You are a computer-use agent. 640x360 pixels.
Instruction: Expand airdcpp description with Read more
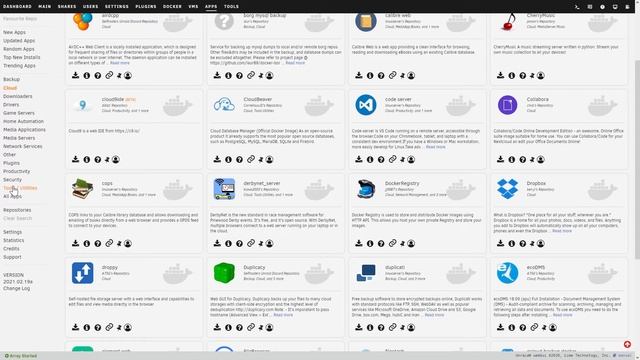click(x=120, y=63)
